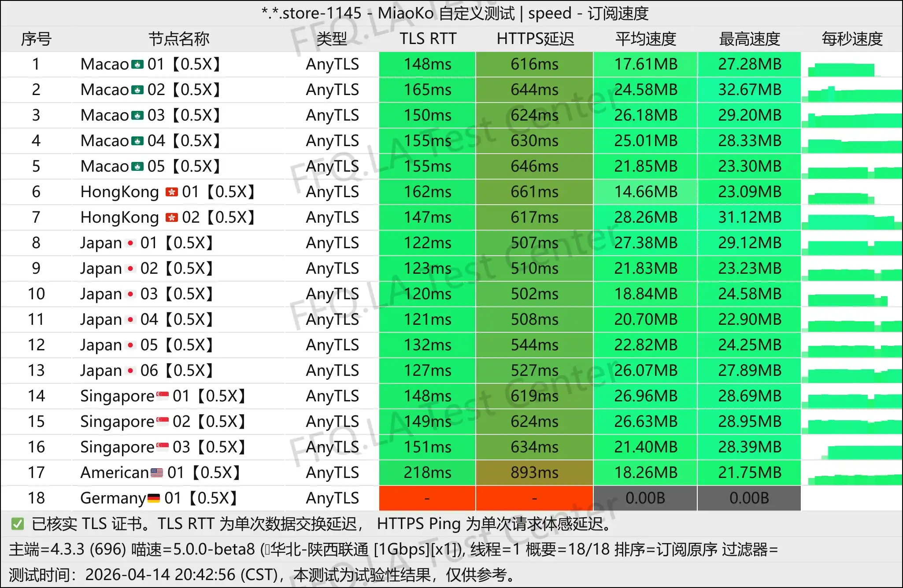Viewport: 903px width, 588px height.
Task: Click the 24.58MB max speed for Japan 03
Action: [x=749, y=294]
